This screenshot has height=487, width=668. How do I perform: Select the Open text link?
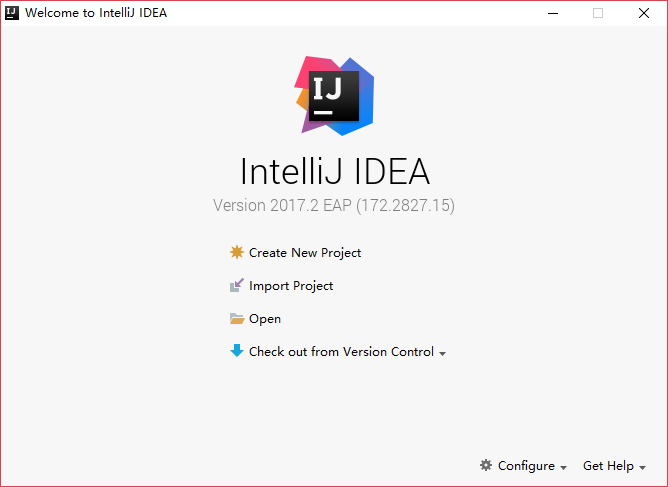point(265,319)
